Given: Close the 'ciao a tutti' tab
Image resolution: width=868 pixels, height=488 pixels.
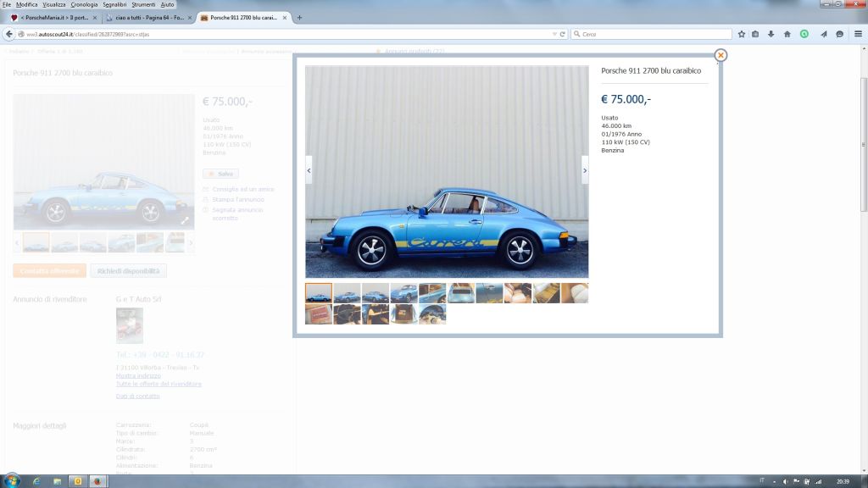Looking at the screenshot, I should [189, 18].
